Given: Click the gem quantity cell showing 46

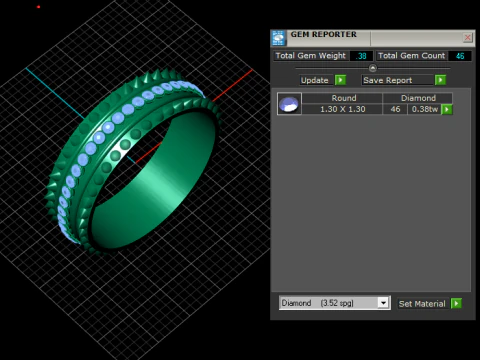Looking at the screenshot, I should [x=395, y=109].
